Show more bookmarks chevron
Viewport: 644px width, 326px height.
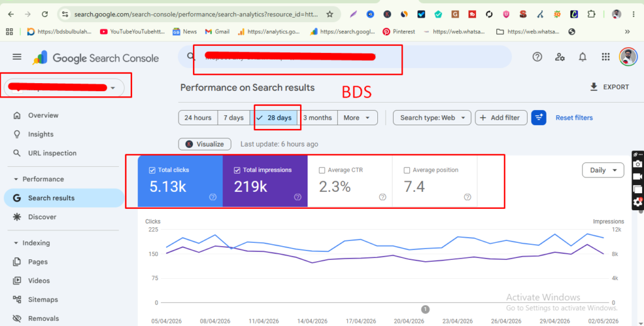[x=627, y=31]
